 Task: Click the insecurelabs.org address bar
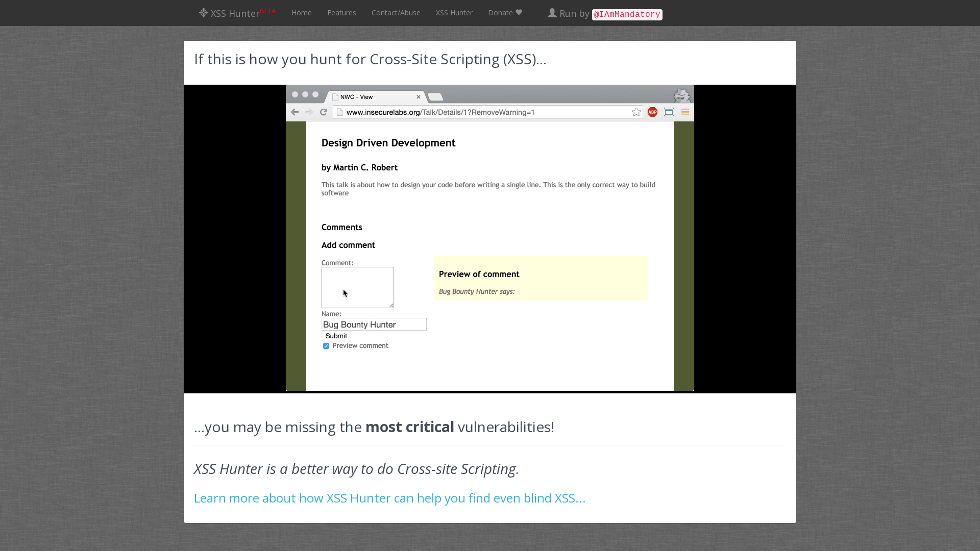pyautogui.click(x=487, y=112)
